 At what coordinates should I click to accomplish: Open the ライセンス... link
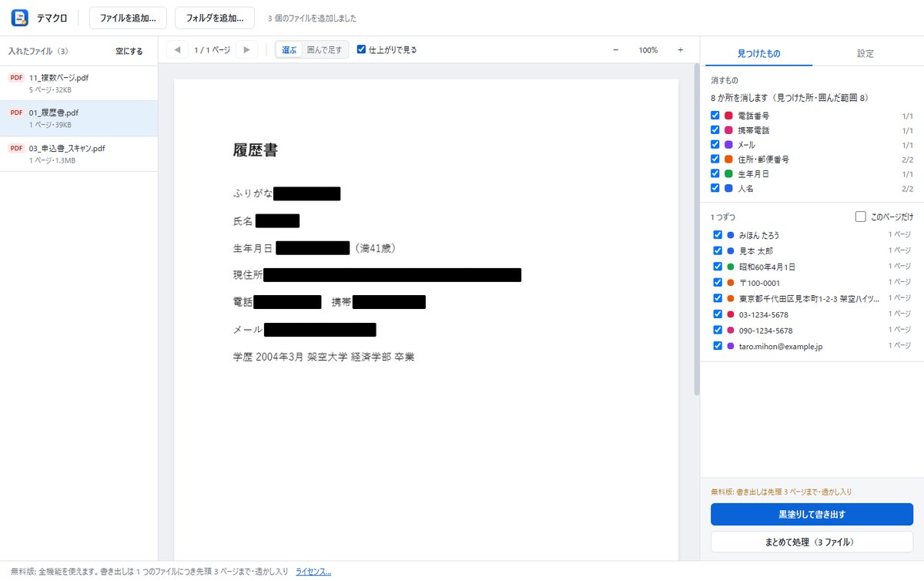[x=313, y=571]
